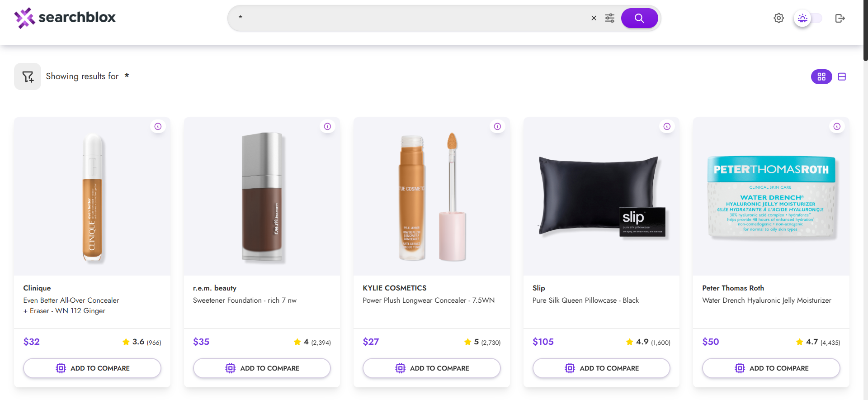Click the Clinique brand name

coord(37,288)
